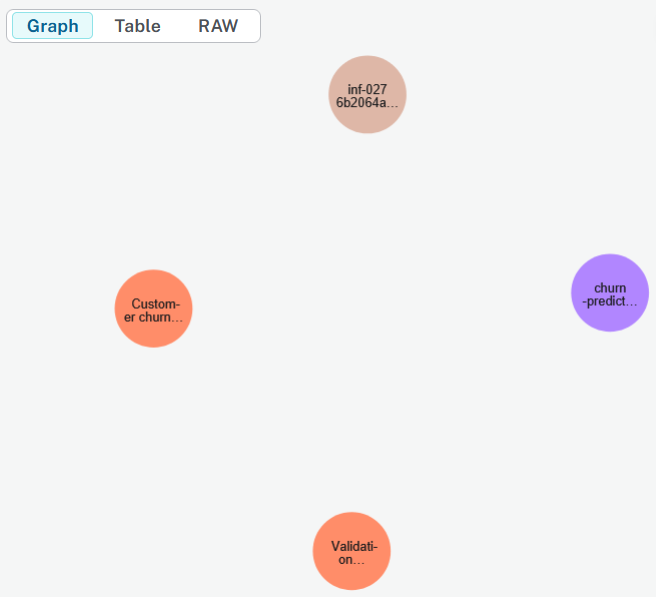Show the RAW output tab
The image size is (656, 597).
point(218,26)
